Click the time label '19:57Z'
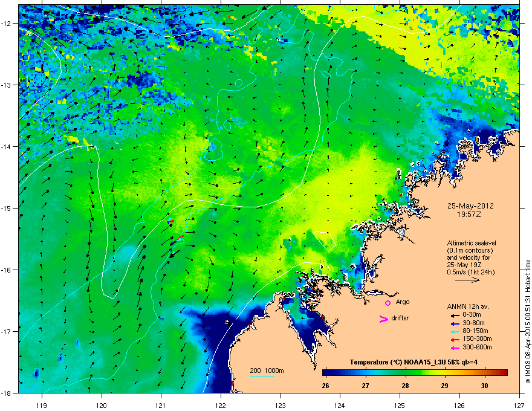 coord(469,215)
